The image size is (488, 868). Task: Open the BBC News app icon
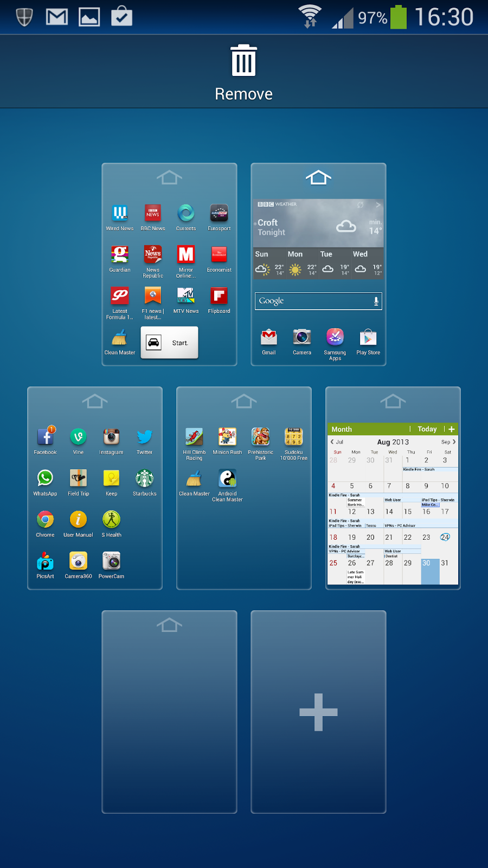[153, 213]
